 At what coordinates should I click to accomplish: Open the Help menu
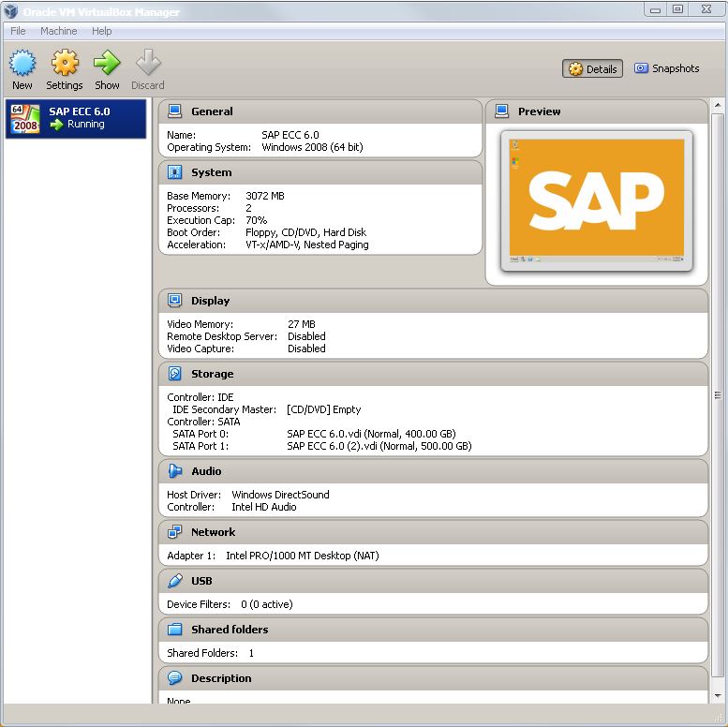point(102,31)
